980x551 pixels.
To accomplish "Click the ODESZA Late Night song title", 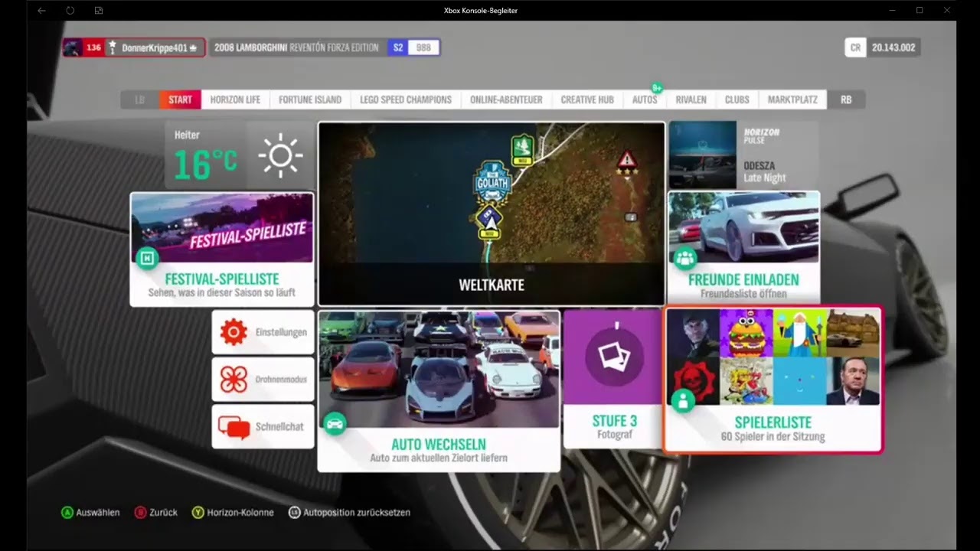I will [x=765, y=171].
